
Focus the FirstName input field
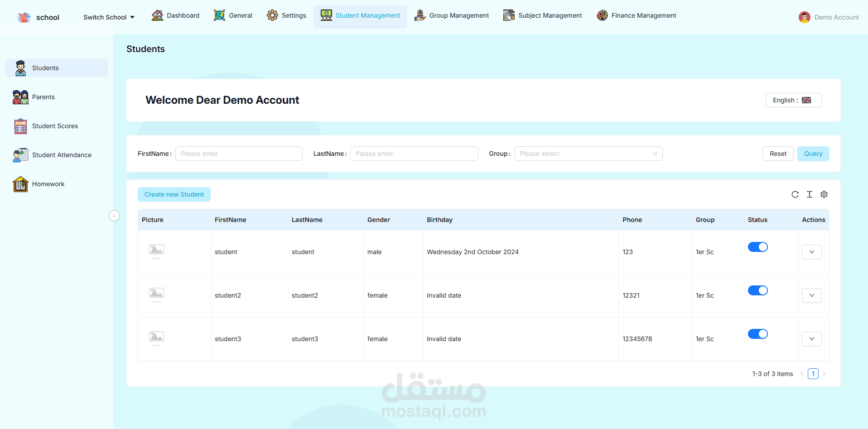point(239,154)
